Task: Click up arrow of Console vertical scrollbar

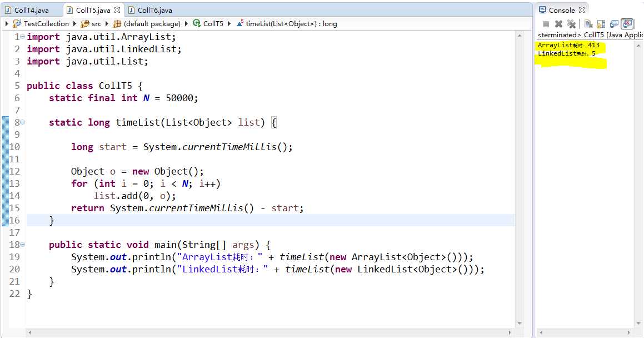Action: 638,46
